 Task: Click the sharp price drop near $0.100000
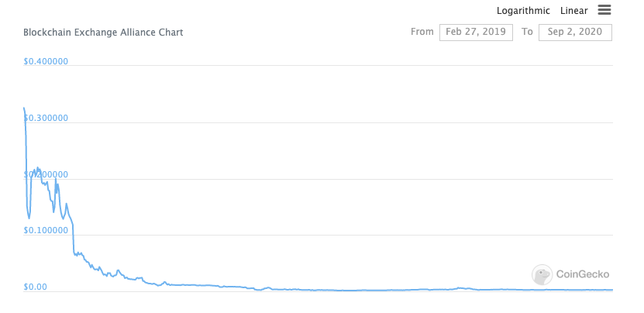tap(74, 239)
